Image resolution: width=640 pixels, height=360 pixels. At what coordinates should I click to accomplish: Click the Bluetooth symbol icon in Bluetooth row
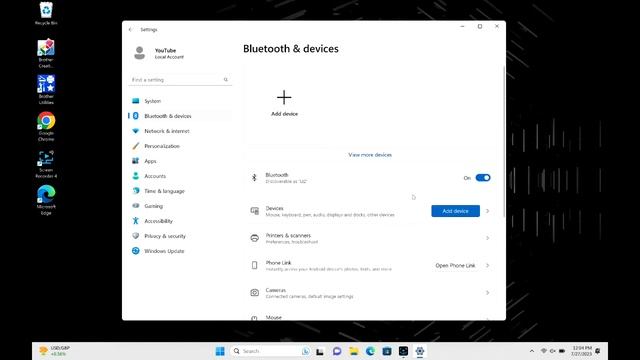point(254,178)
